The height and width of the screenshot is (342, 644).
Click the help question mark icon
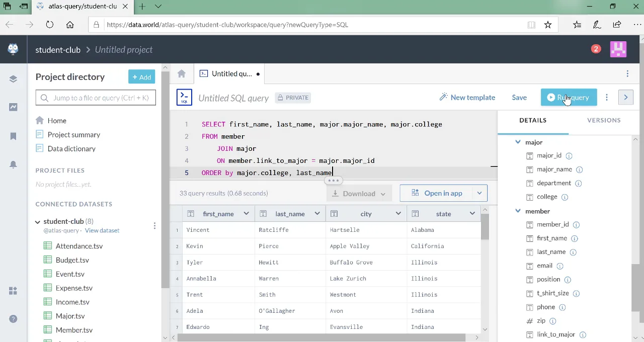pyautogui.click(x=13, y=319)
